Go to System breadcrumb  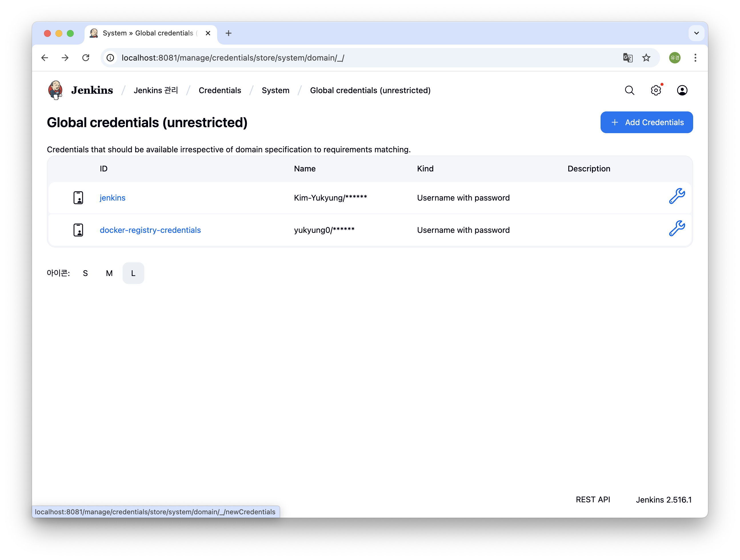click(x=275, y=90)
